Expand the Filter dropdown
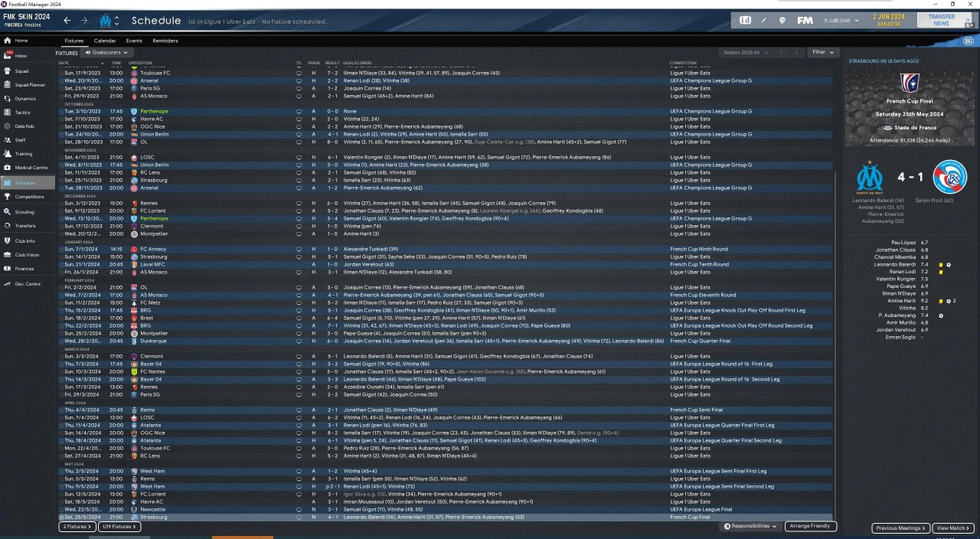Viewport: 980px width, 539px height. 823,52
